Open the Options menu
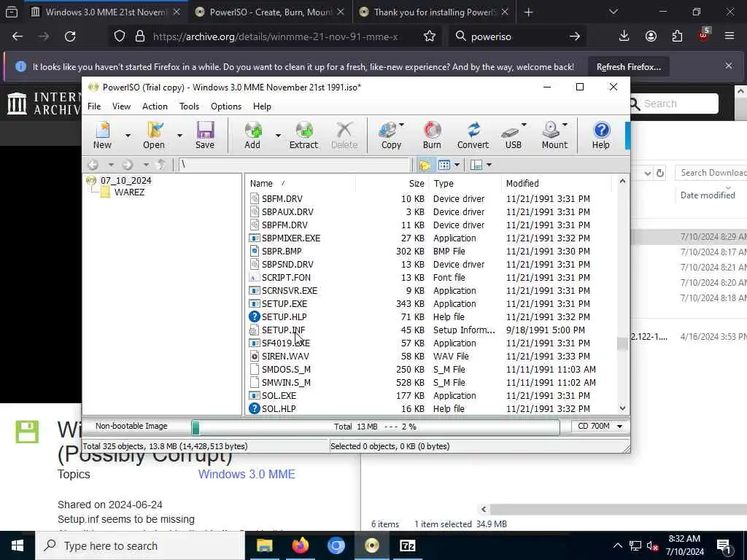The width and height of the screenshot is (747, 560). coord(226,106)
